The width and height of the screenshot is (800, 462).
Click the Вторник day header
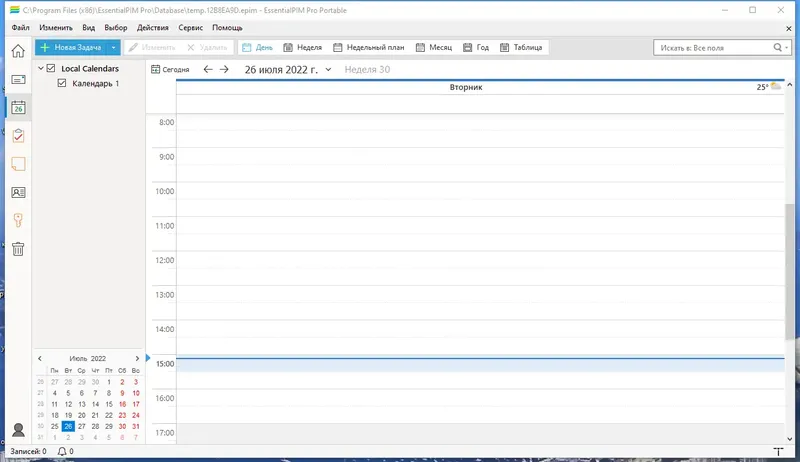465,87
